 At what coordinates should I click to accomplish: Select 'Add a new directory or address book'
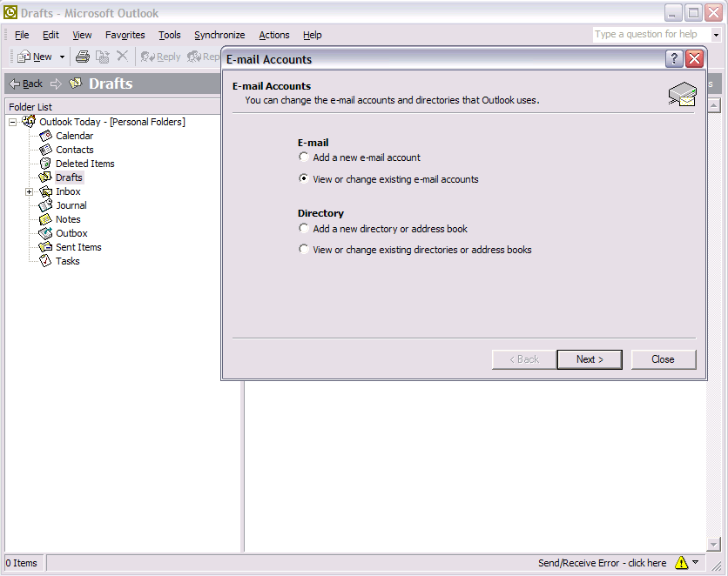[382, 229]
